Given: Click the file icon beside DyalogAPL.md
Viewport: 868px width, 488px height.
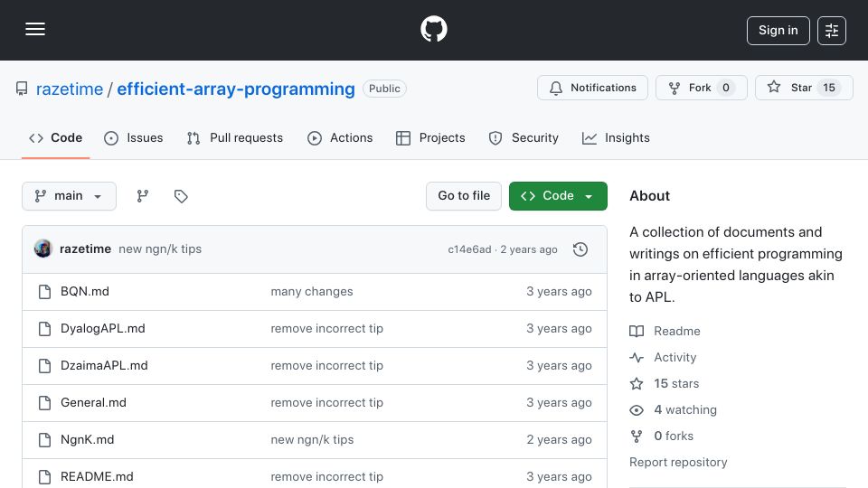Looking at the screenshot, I should point(45,329).
